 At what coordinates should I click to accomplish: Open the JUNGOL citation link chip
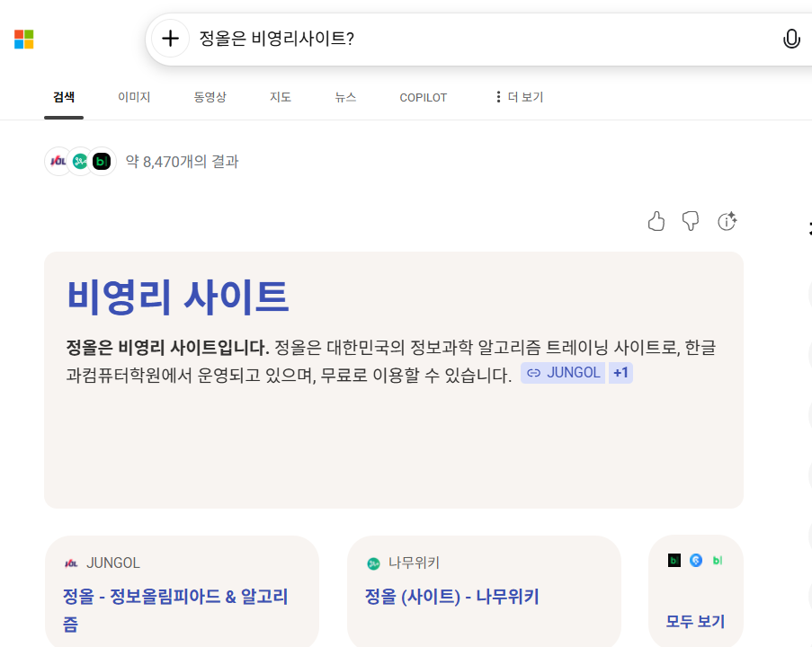(x=563, y=373)
